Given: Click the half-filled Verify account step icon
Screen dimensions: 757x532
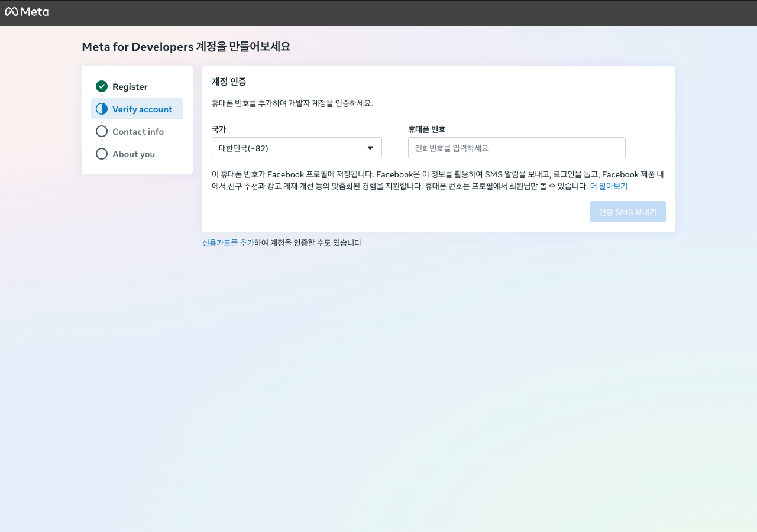Looking at the screenshot, I should [x=102, y=109].
